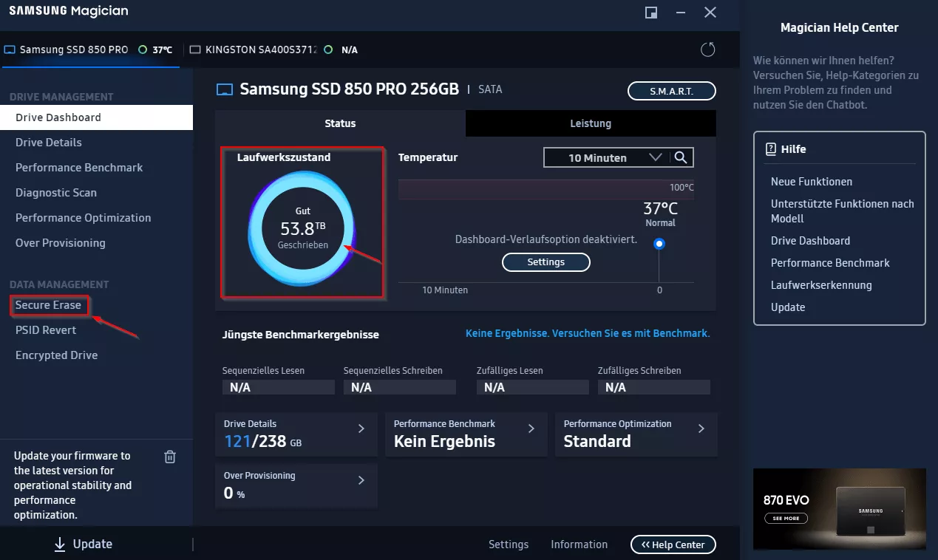Open Laufwerkserkennung help topic

821,285
